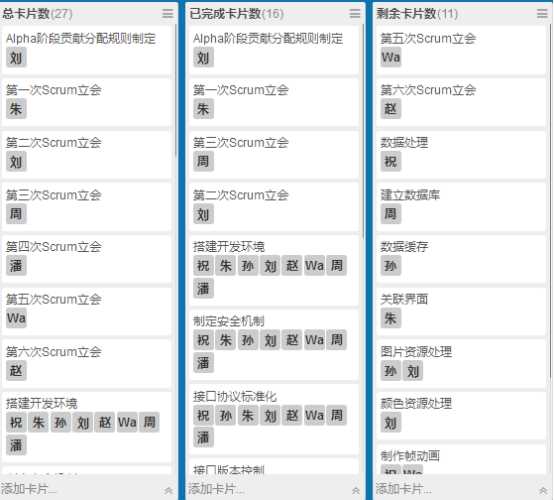Open the 数据缓存 card
Image resolution: width=554 pixels, height=500 pixels.
pyautogui.click(x=461, y=258)
